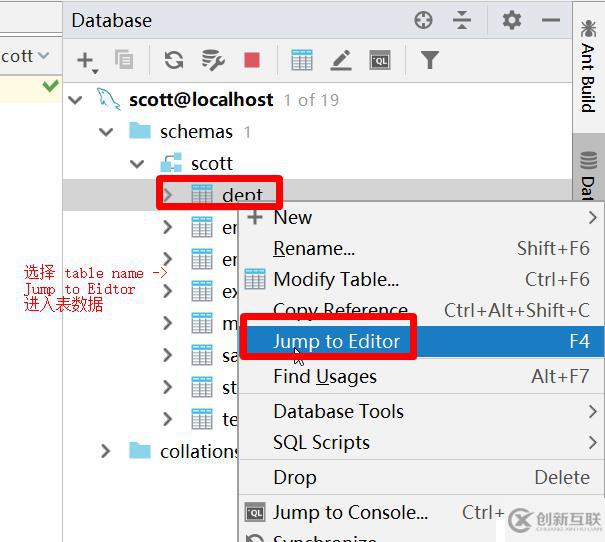This screenshot has width=605, height=542.
Task: Expand the table row starting with 'sa'
Action: point(167,355)
